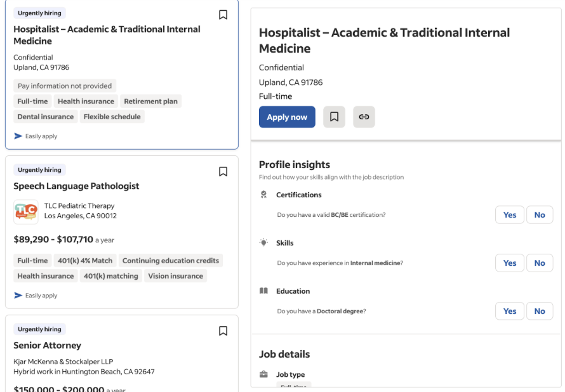Viewport: 565px width, 392px height.
Task: Choose No for Doctoral degree question
Action: coord(540,311)
